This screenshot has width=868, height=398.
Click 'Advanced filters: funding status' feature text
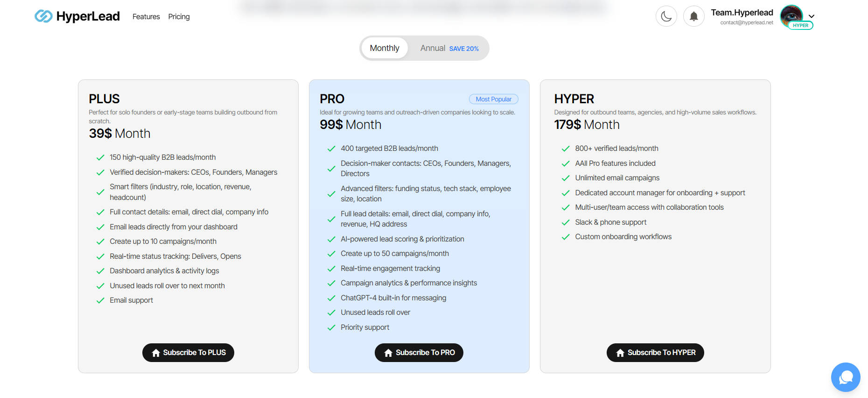[x=426, y=194]
